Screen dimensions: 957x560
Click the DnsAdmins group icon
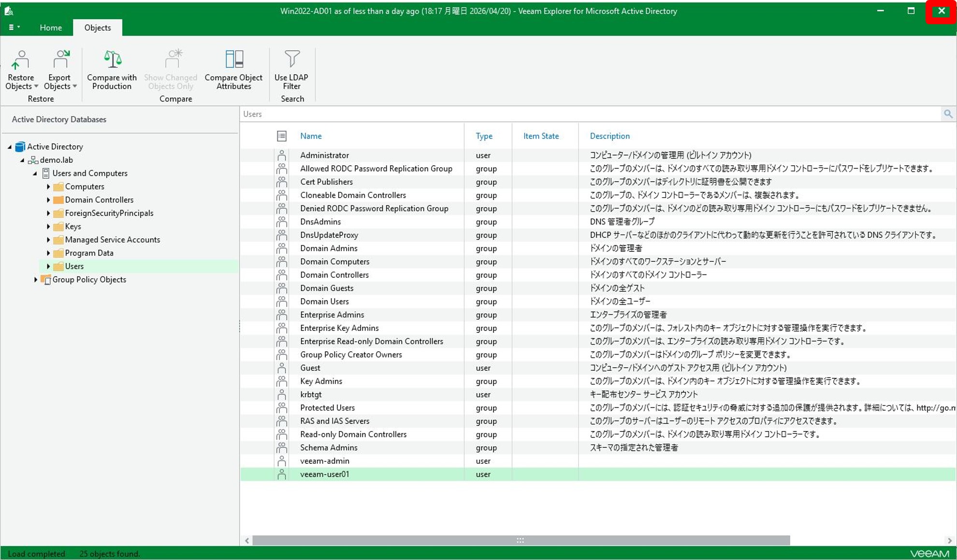point(282,222)
